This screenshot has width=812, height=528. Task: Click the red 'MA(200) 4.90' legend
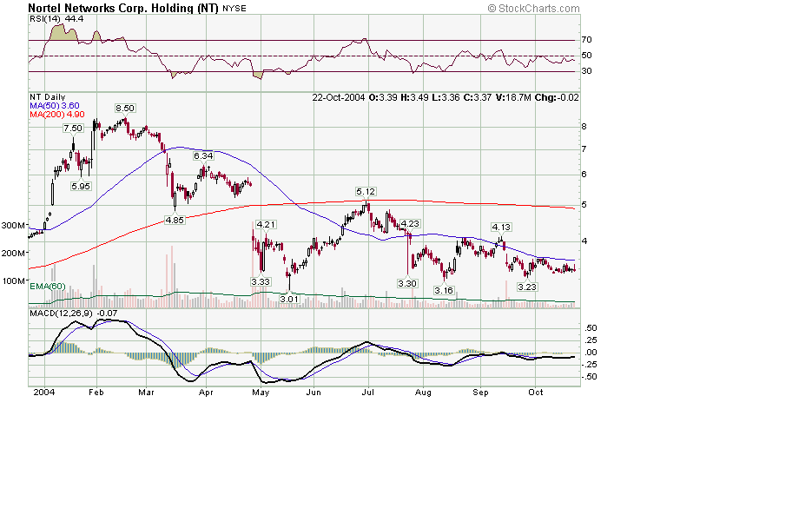click(x=57, y=115)
